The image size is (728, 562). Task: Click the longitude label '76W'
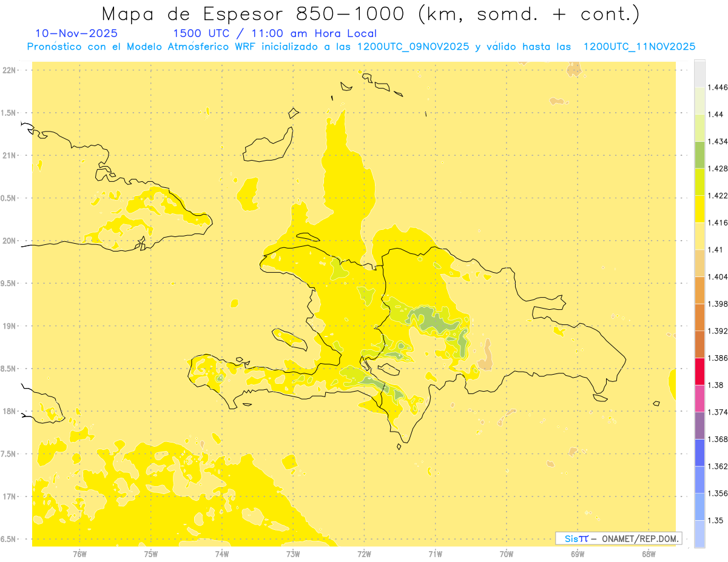coord(79,554)
